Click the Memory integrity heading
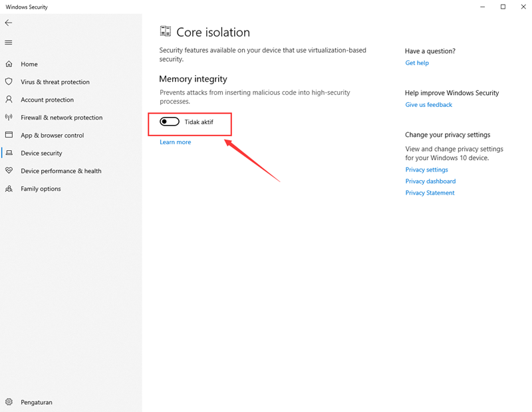The width and height of the screenshot is (532, 412). click(x=193, y=79)
